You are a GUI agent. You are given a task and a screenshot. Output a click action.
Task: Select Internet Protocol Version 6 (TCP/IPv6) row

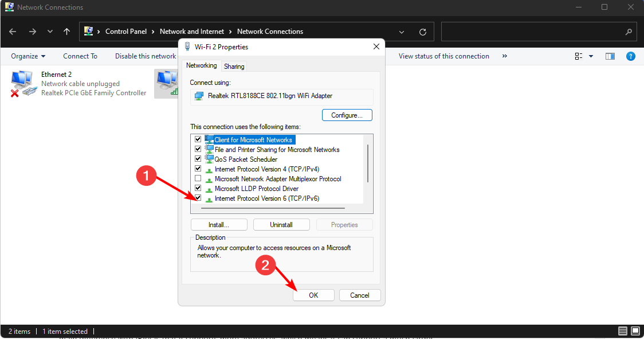tap(267, 198)
